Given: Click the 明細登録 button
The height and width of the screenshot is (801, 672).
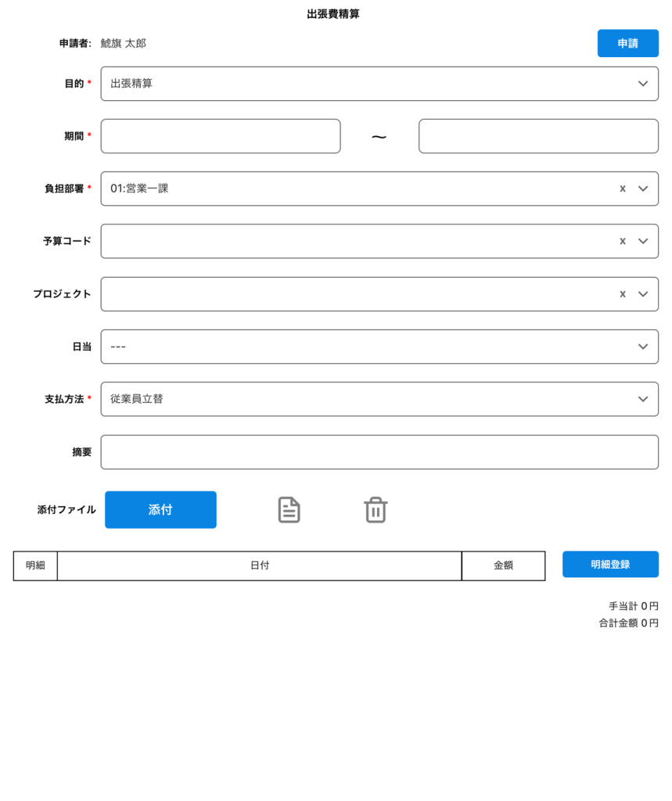Looking at the screenshot, I should click(610, 564).
